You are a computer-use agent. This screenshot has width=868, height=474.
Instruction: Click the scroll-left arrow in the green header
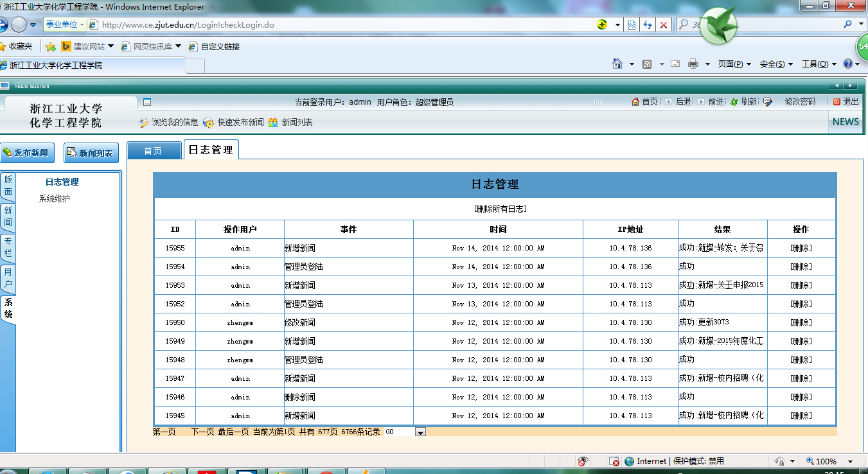click(835, 86)
